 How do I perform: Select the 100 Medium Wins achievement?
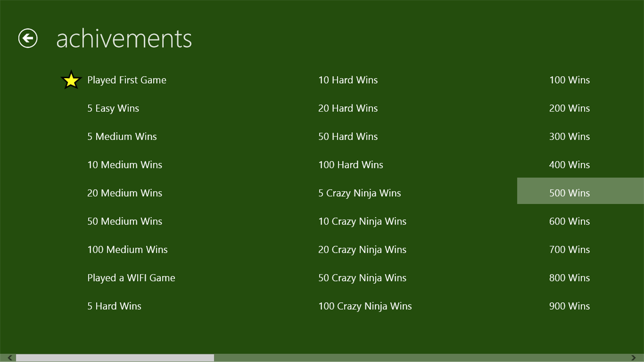tap(127, 249)
